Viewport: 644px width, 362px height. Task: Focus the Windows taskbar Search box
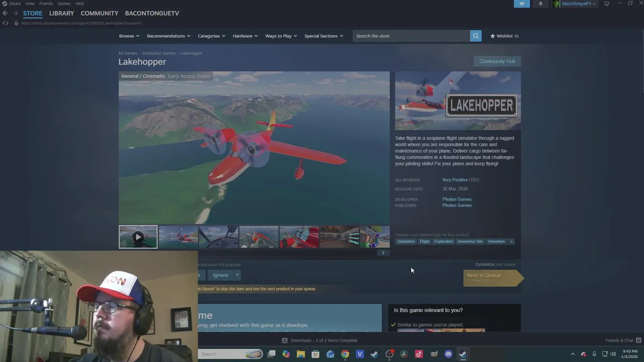point(230,354)
